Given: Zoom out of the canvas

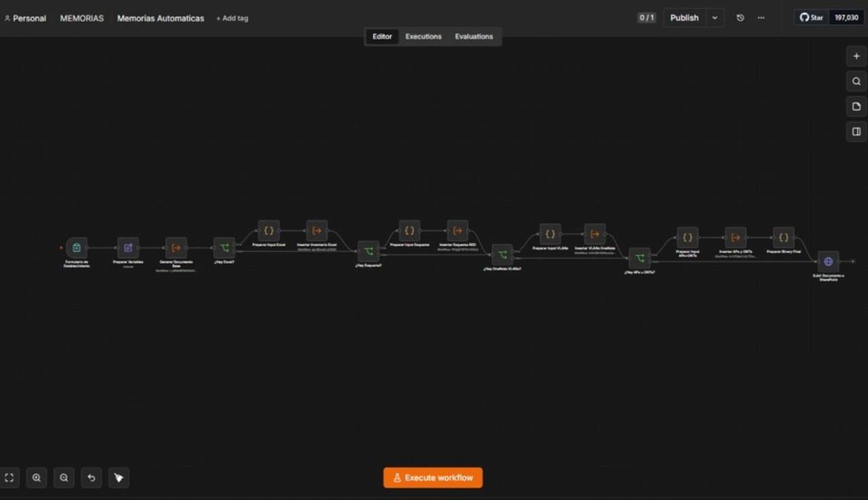Looking at the screenshot, I should pyautogui.click(x=64, y=478).
